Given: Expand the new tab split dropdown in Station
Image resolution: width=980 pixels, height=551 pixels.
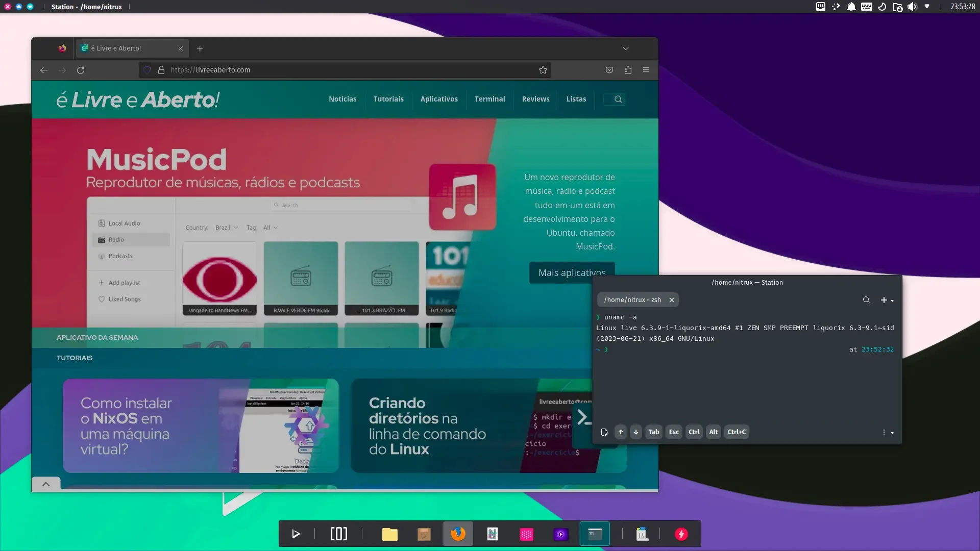Looking at the screenshot, I should (x=892, y=300).
